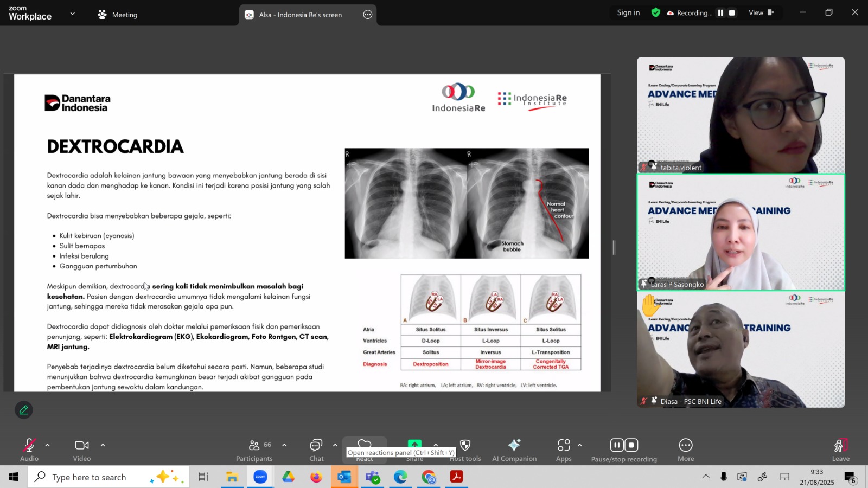
Task: Unmute the microphone Audio button
Action: (29, 450)
